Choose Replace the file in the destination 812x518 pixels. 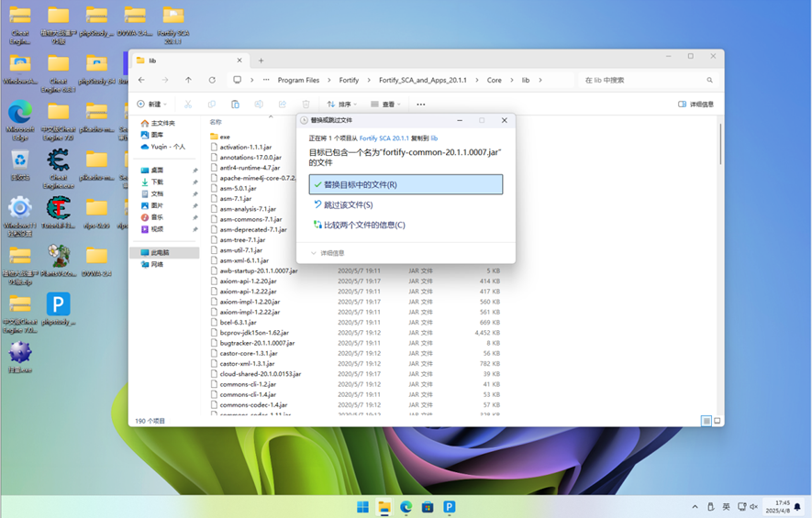click(x=406, y=184)
